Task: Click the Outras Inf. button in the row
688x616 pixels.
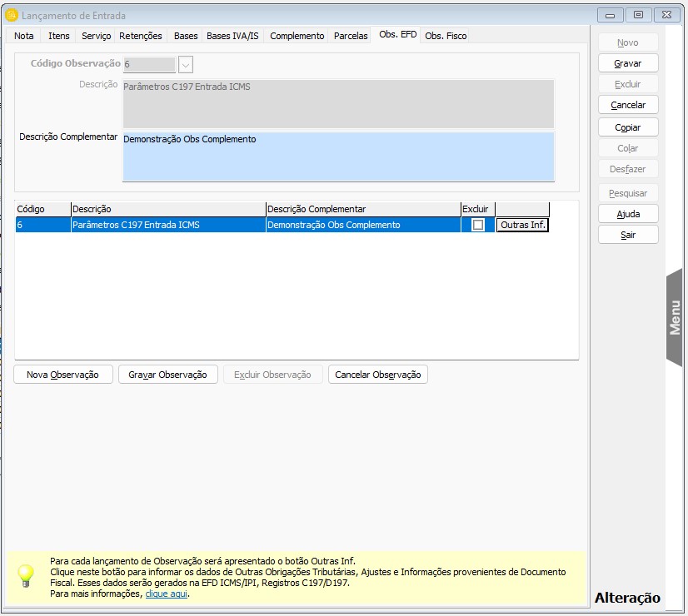Action: (523, 225)
